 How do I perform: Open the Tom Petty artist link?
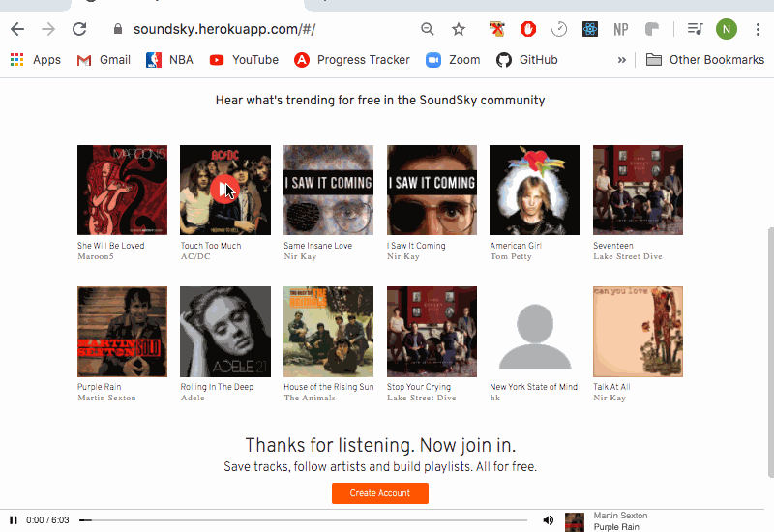pos(511,256)
